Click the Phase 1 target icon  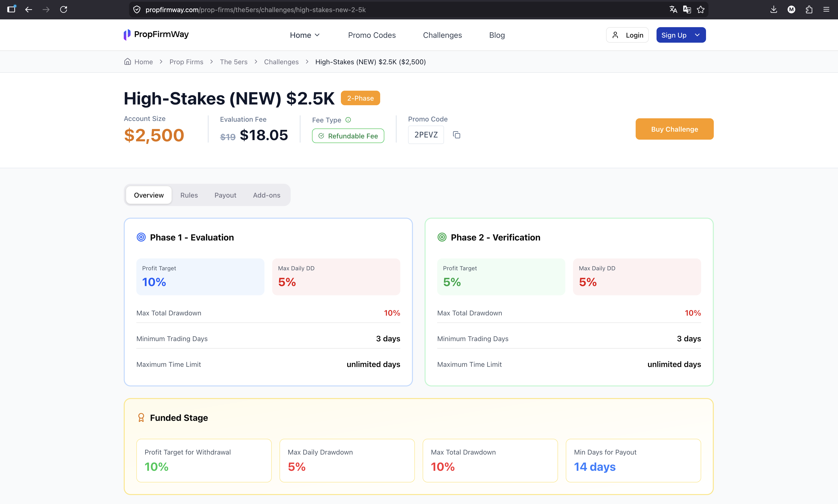[141, 237]
